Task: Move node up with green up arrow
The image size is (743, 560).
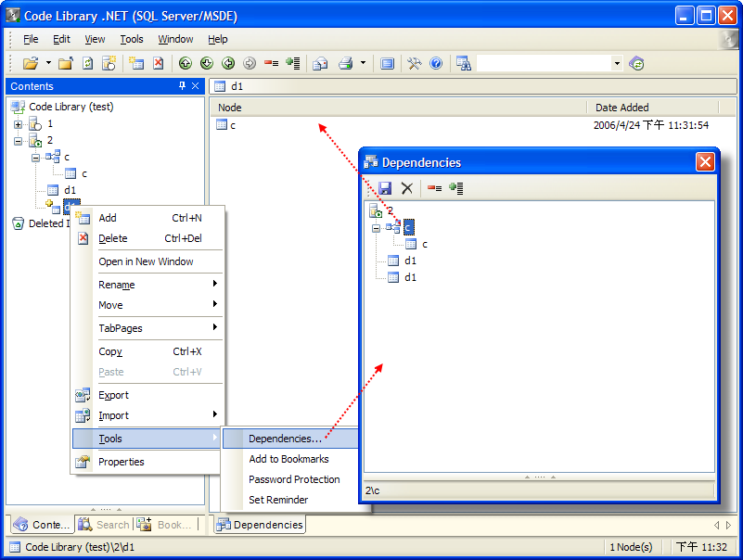Action: tap(186, 63)
